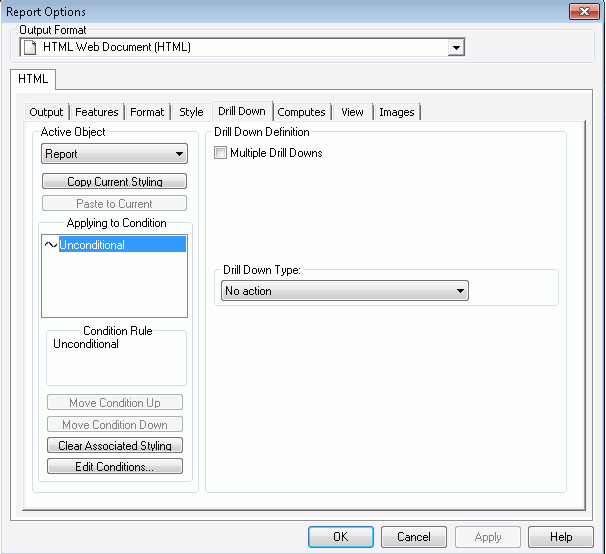Expand the Active Object Report dropdown
Viewport: 606px width, 554px height.
pos(114,154)
